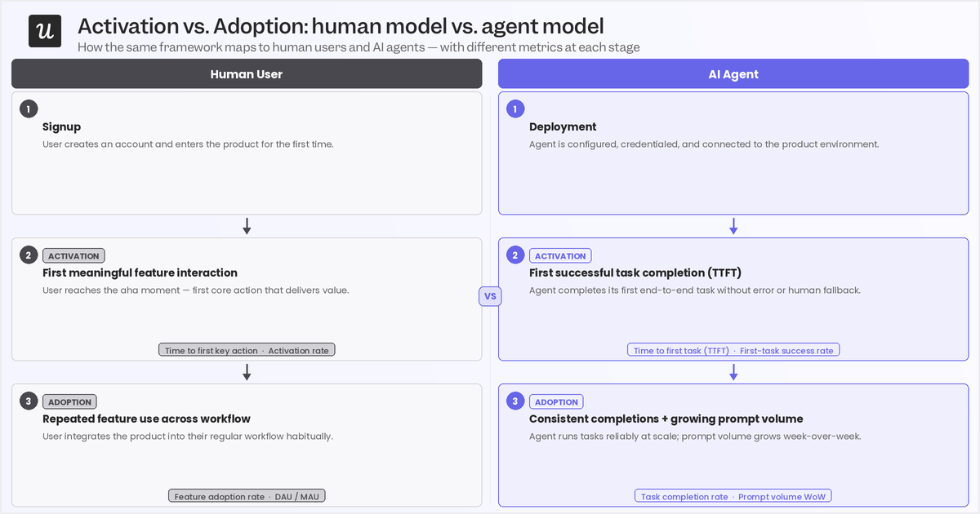Click the ADOPTION badge in AI Agent column
The height and width of the screenshot is (514, 980).
click(x=556, y=402)
